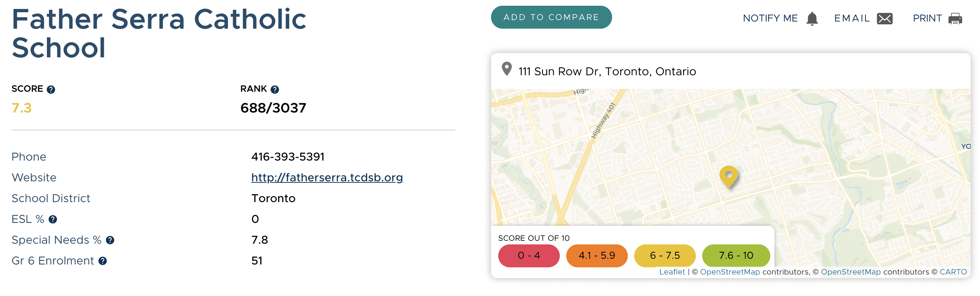Image resolution: width=980 pixels, height=296 pixels.
Task: Click the orange 4.1 - 5.9 score swatch
Action: pyautogui.click(x=597, y=256)
